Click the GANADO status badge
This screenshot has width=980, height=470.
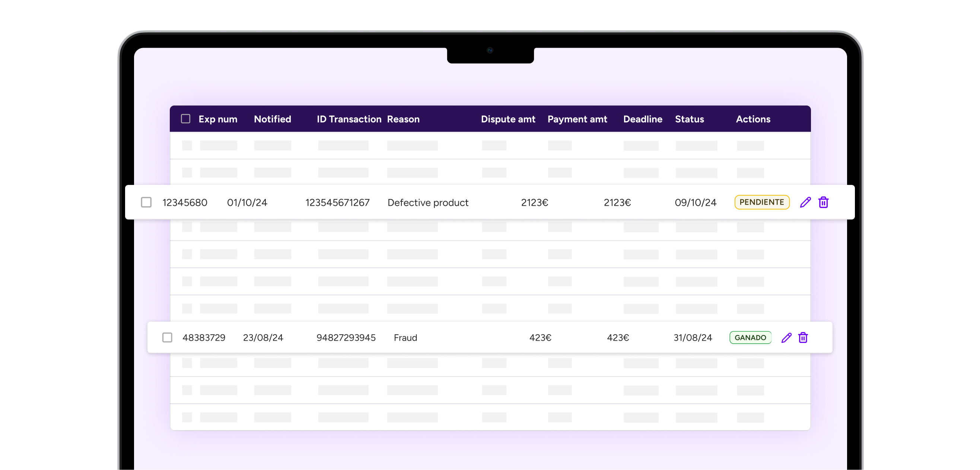[750, 337]
